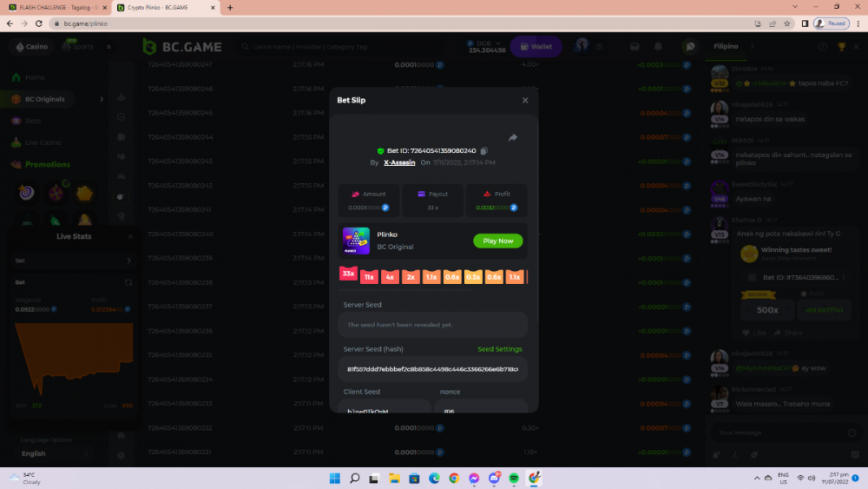The image size is (868, 489).
Task: Open the X-Assasin player profile link
Action: 398,162
